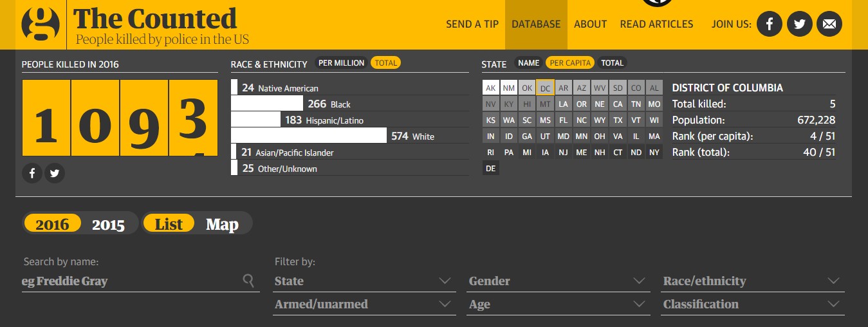The height and width of the screenshot is (327, 868).
Task: Click the White bar in race chart
Action: [309, 136]
